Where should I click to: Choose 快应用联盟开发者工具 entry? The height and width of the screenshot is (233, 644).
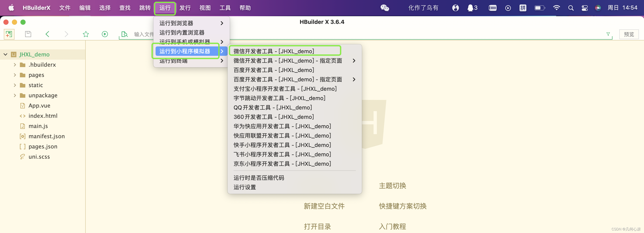295,136
